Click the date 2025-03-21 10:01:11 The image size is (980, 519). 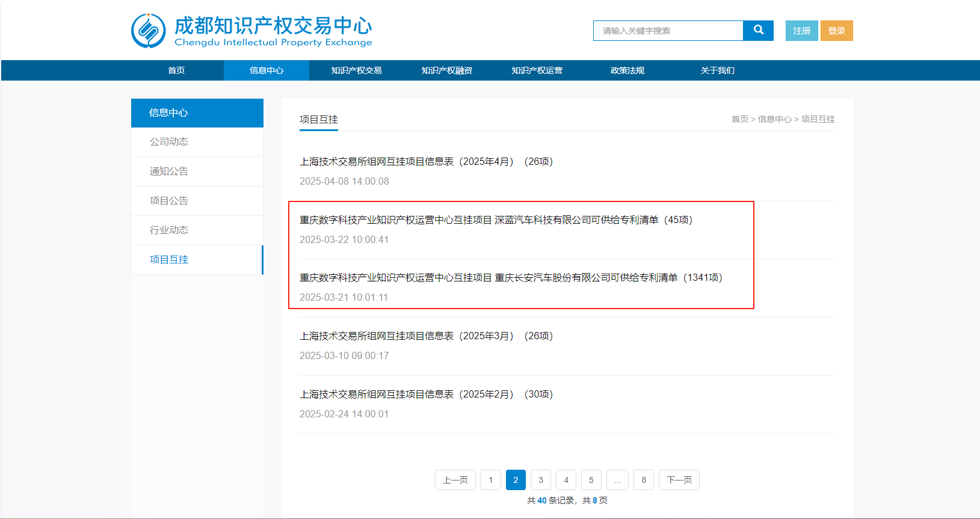(x=344, y=298)
